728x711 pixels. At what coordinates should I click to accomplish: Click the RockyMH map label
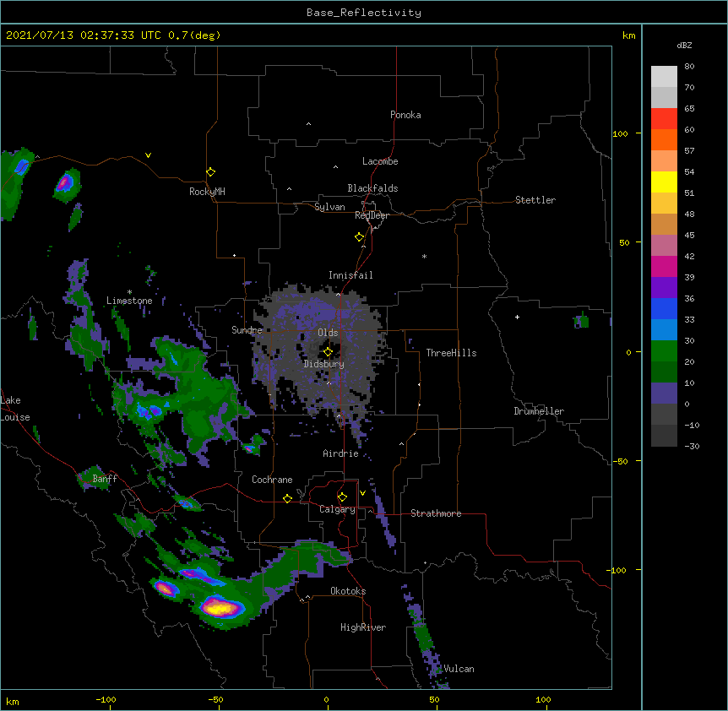click(x=207, y=192)
